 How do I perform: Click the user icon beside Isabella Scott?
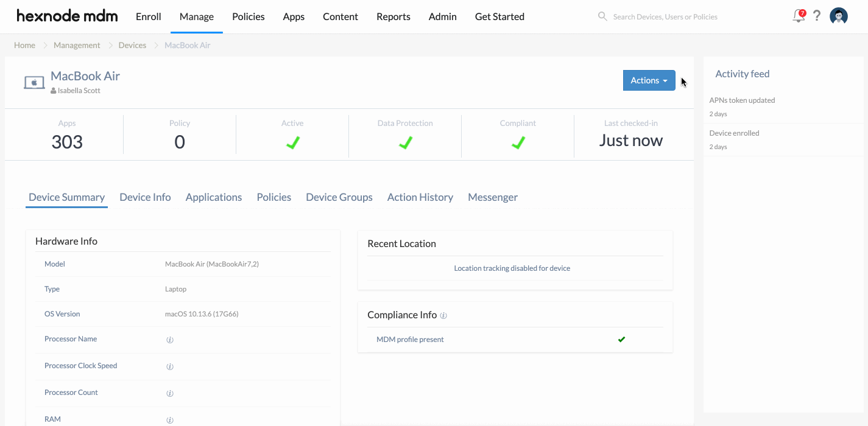(x=54, y=91)
